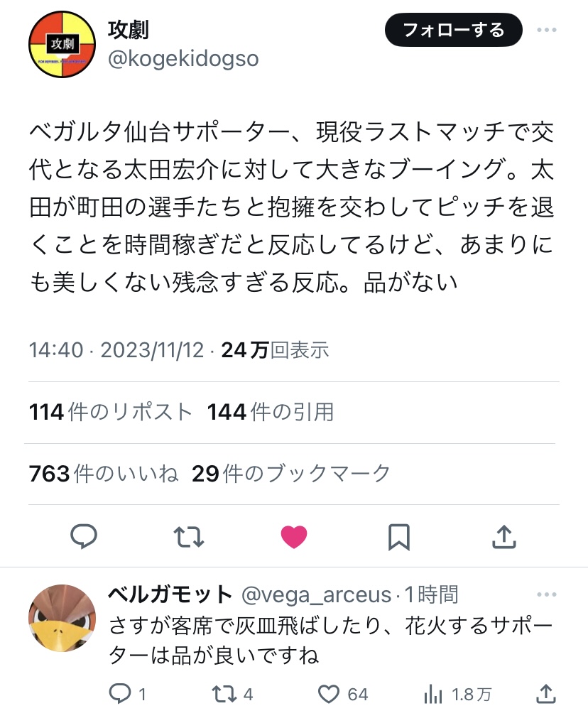Share ベルガモット's reply via upload icon
588x723 pixels.
[x=546, y=694]
